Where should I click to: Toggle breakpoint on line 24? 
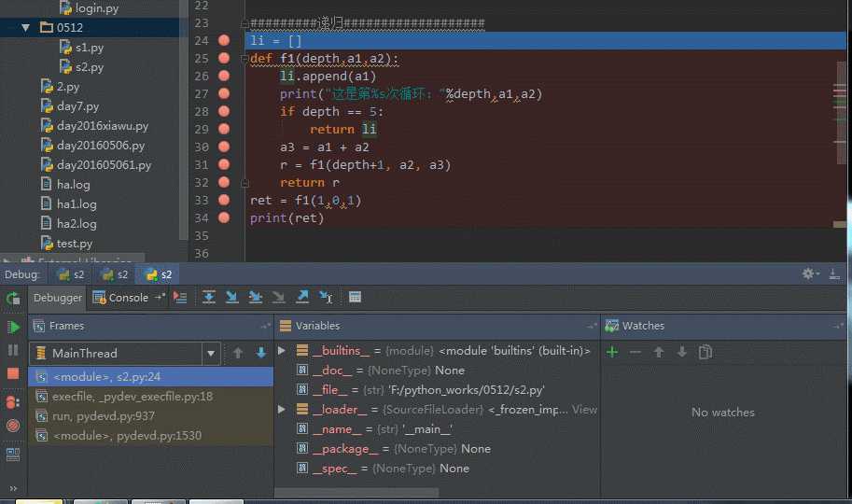click(224, 40)
